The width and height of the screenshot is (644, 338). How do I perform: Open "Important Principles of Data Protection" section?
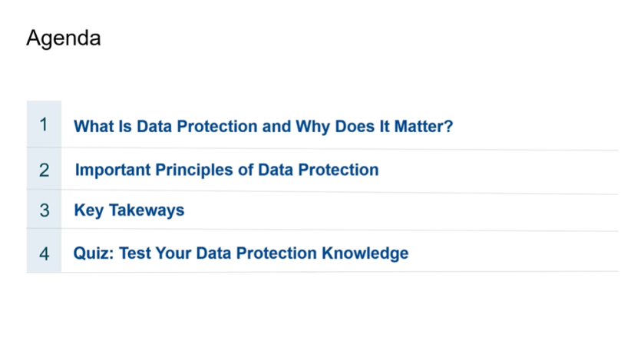click(226, 170)
